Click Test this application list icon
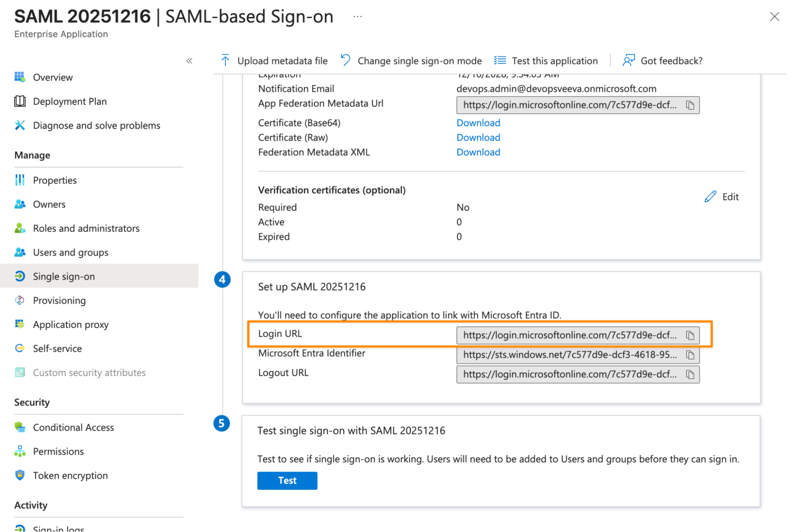Viewport: 801px width, 532px height. click(500, 60)
